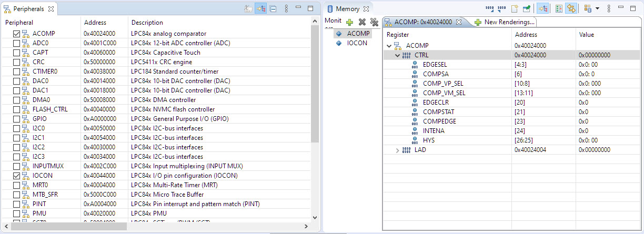644x234 pixels.
Task: Select the COMP_VP_SEL bitfield row
Action: 443,83
